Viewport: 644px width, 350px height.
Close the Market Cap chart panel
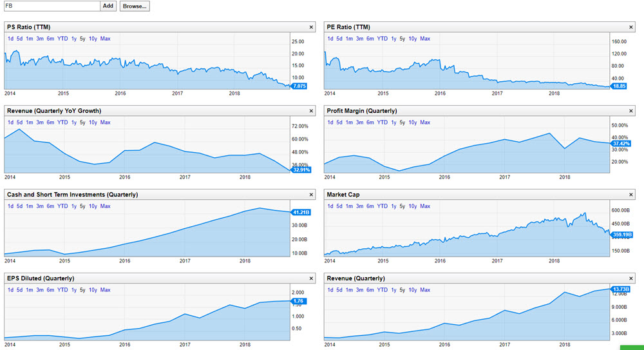[x=631, y=195]
